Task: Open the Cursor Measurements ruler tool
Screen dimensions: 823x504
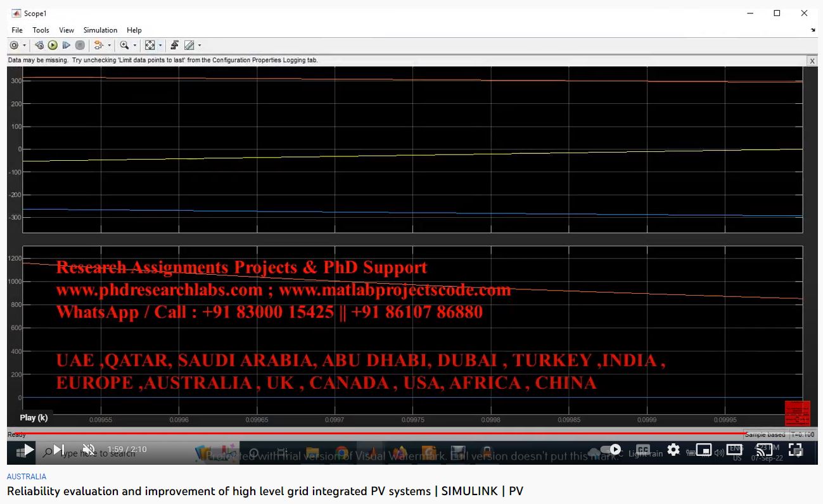Action: click(189, 46)
